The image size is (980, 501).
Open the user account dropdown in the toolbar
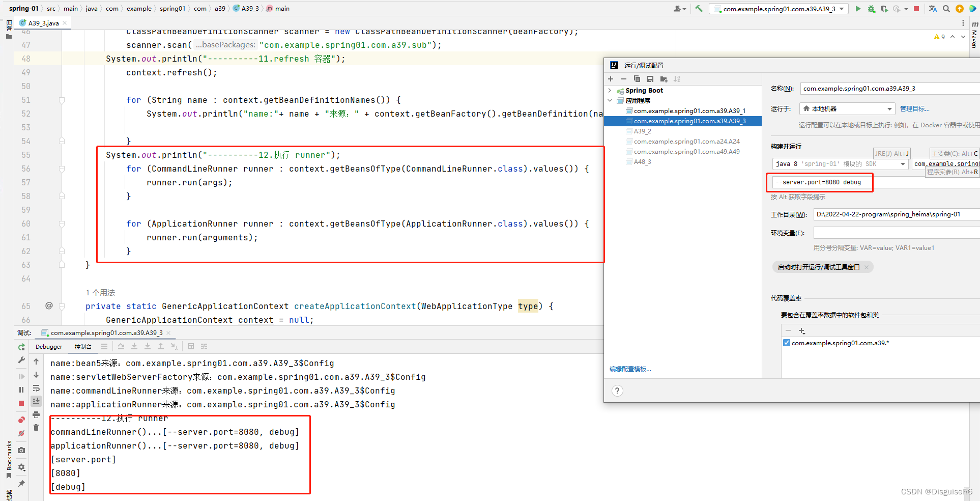(x=680, y=9)
